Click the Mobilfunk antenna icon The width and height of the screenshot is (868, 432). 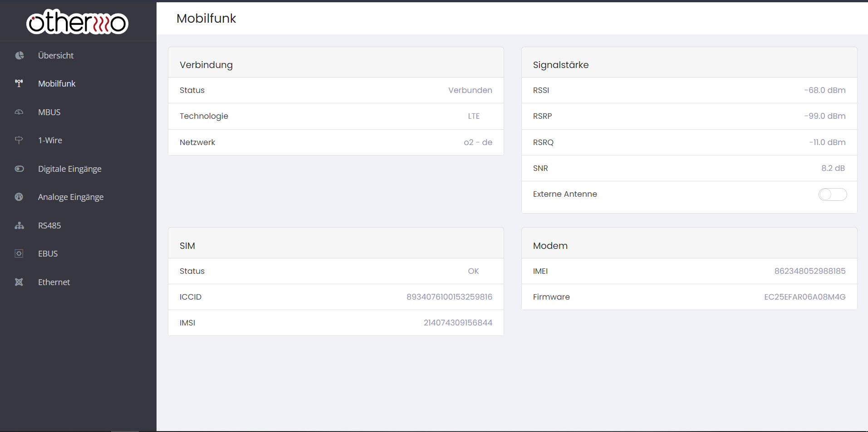tap(19, 83)
